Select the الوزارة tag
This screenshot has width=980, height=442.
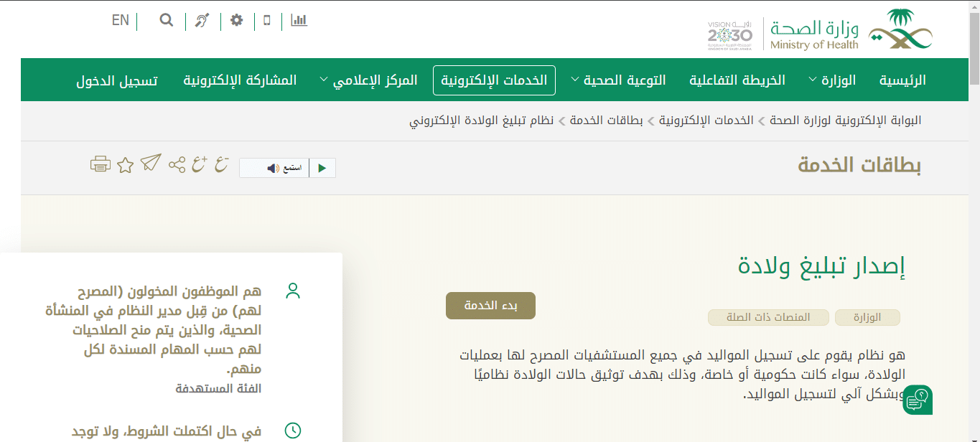click(867, 317)
